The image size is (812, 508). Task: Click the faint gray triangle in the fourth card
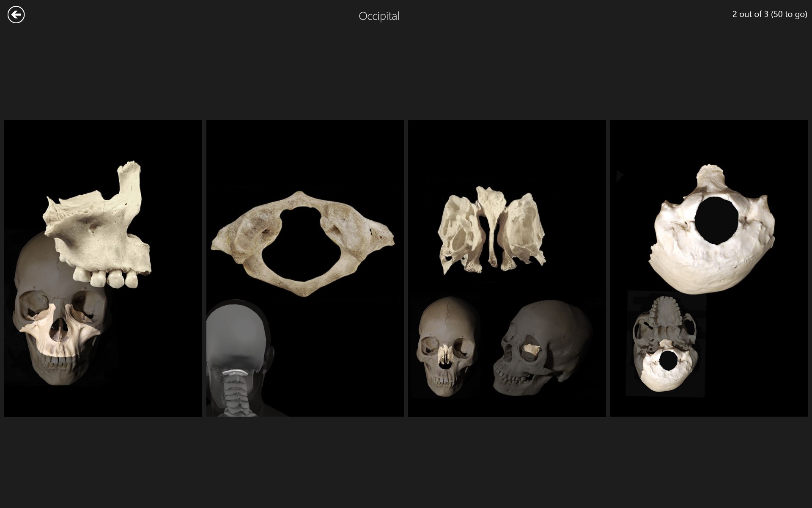click(x=620, y=175)
